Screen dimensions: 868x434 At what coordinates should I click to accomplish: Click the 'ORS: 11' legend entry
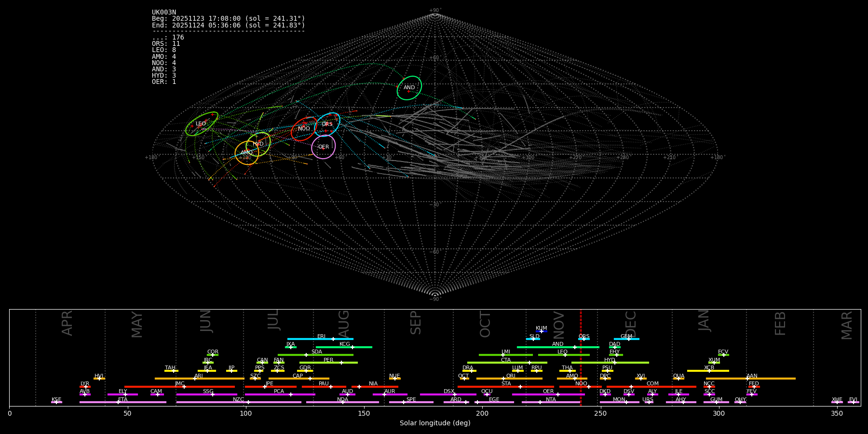(166, 44)
